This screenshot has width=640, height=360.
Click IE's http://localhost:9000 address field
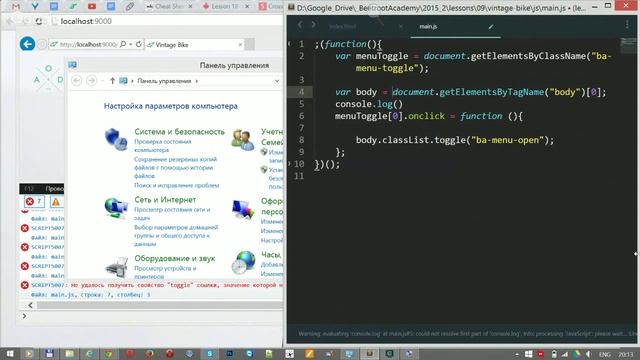click(89, 44)
